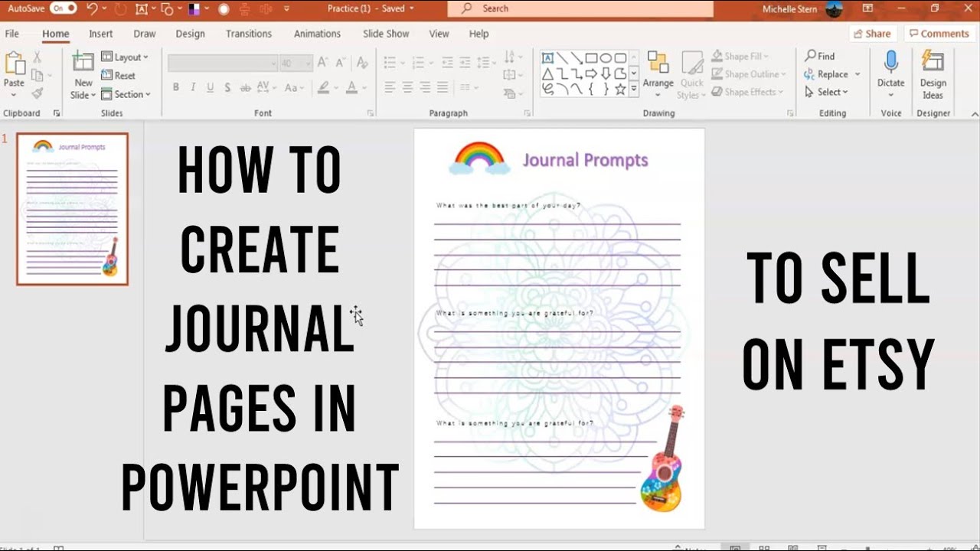980x551 pixels.
Task: Switch to the Insert tab
Action: coord(100,34)
